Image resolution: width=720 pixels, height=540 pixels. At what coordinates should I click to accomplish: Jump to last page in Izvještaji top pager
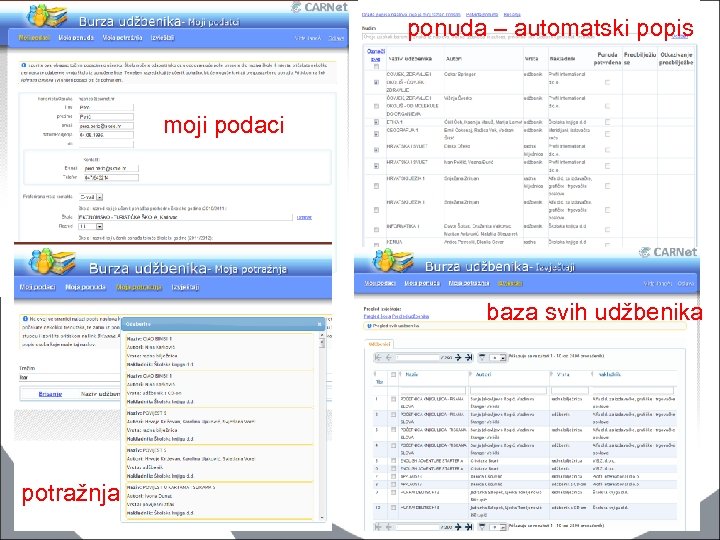pos(468,357)
